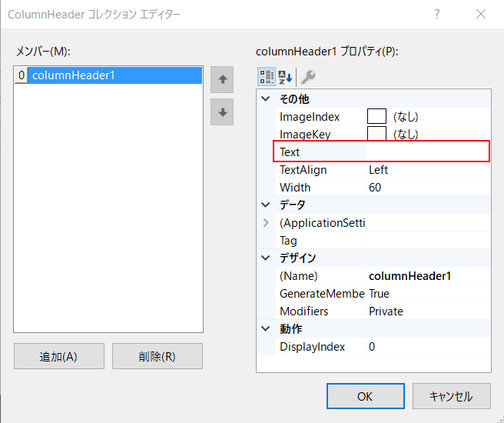
Task: Close the ColumnHeader collection editor
Action: click(481, 14)
